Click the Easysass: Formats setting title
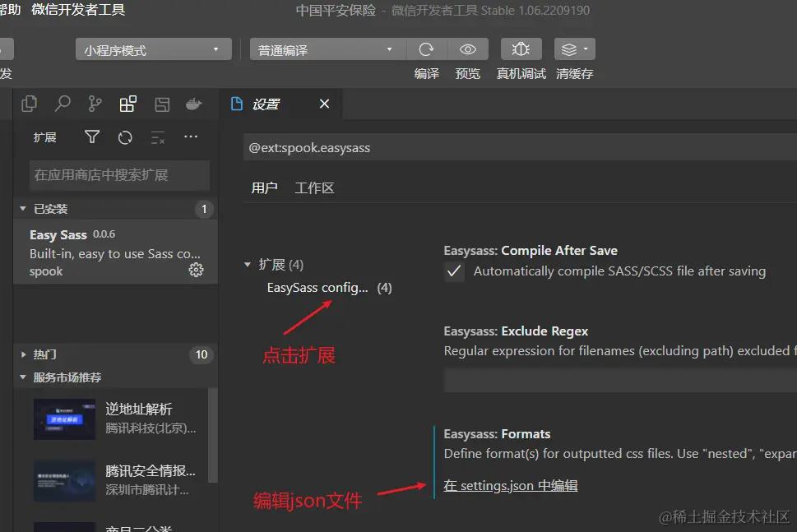The image size is (797, 532). tap(497, 434)
